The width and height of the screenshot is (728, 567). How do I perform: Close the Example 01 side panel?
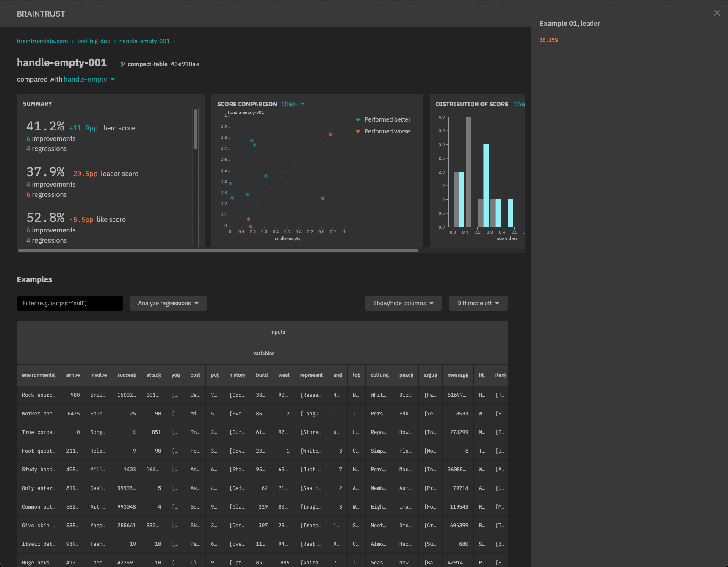pos(717,13)
